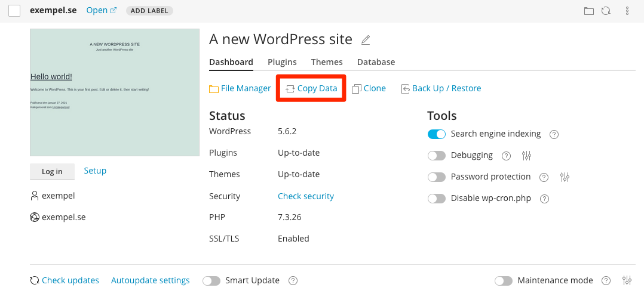
Task: Open Maintenance mode settings sliders icon
Action: coord(627,280)
